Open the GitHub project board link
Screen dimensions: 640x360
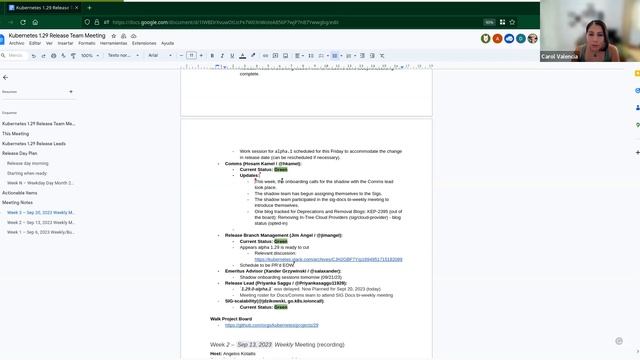pyautogui.click(x=271, y=325)
